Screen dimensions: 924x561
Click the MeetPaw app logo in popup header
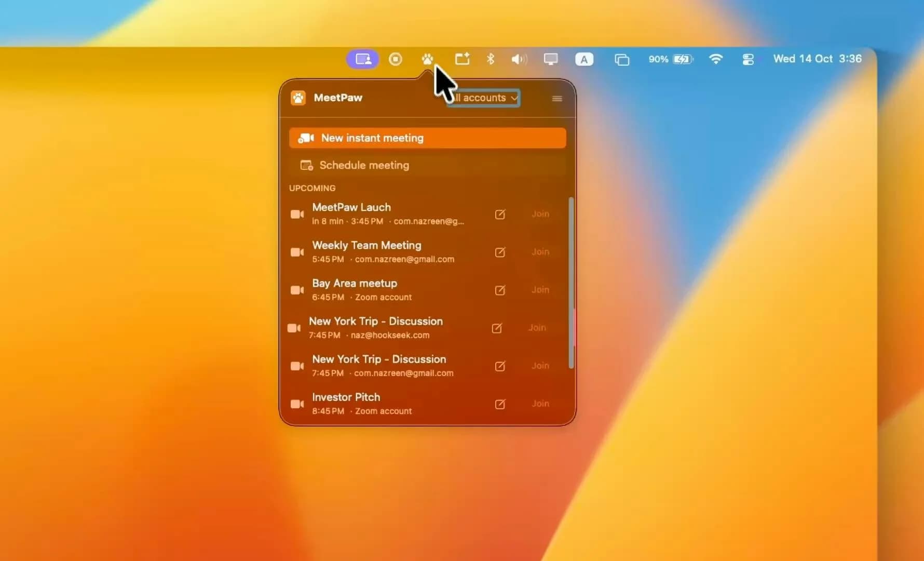(298, 98)
